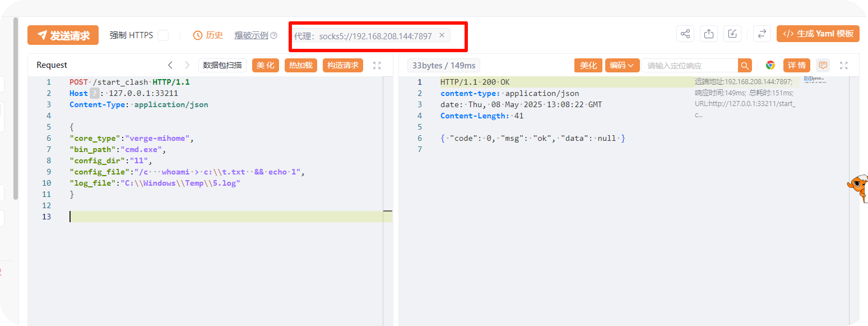Viewport: 868px width, 326px height.
Task: Click 热加载 hot reload in Request panel
Action: click(x=301, y=65)
